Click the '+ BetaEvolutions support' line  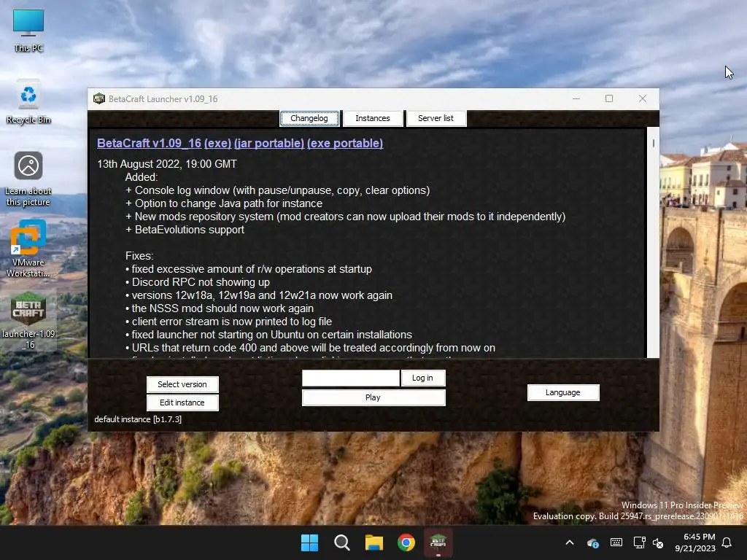point(185,230)
